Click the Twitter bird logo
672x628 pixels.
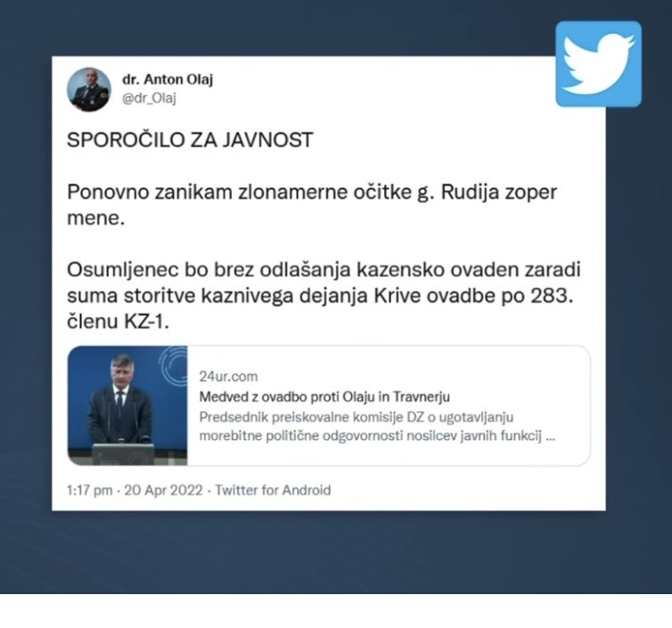[x=598, y=64]
